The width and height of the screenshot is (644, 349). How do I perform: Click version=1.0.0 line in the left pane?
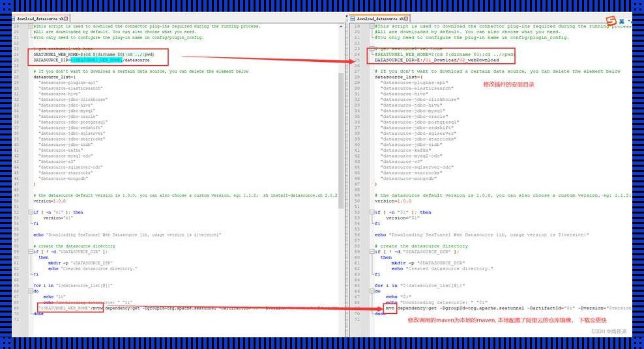click(50, 201)
